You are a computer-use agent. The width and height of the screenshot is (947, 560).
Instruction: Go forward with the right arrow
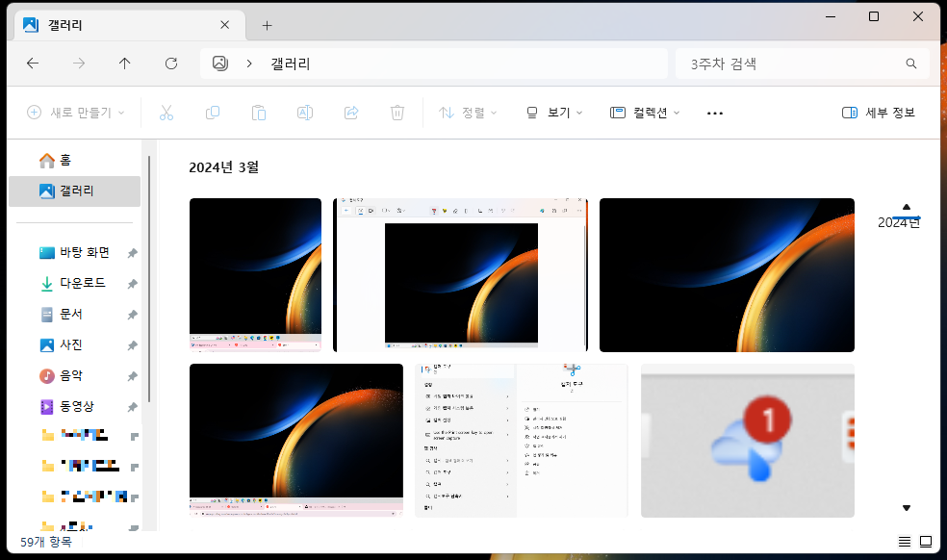(79, 64)
